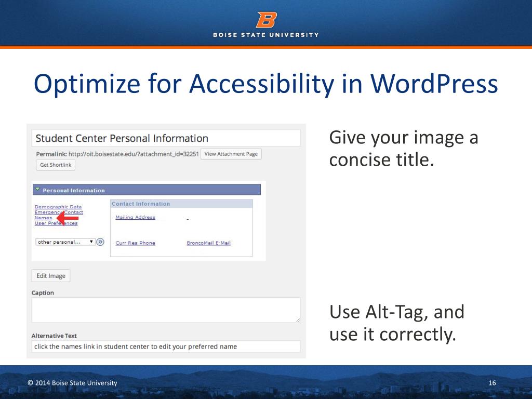Open the Mailing Address link
Screen dimensions: 532x399
tap(136, 217)
